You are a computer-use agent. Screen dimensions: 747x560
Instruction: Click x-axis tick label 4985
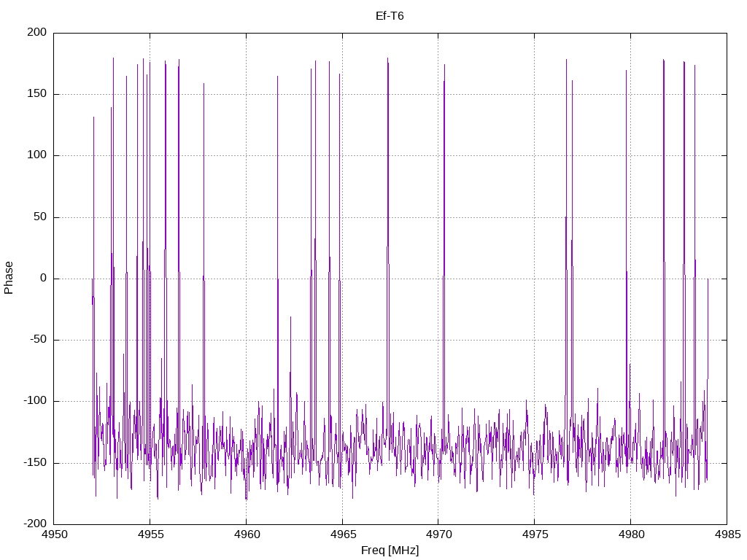click(x=727, y=534)
